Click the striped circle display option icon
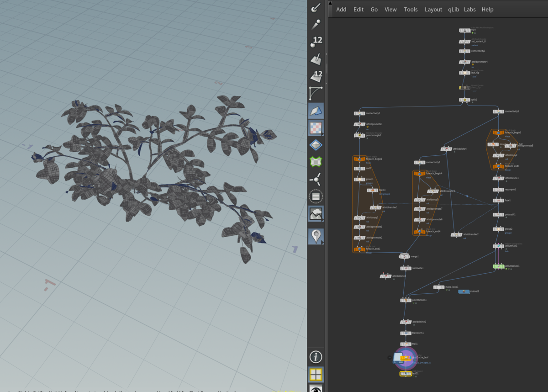The height and width of the screenshot is (392, 548). pyautogui.click(x=316, y=196)
